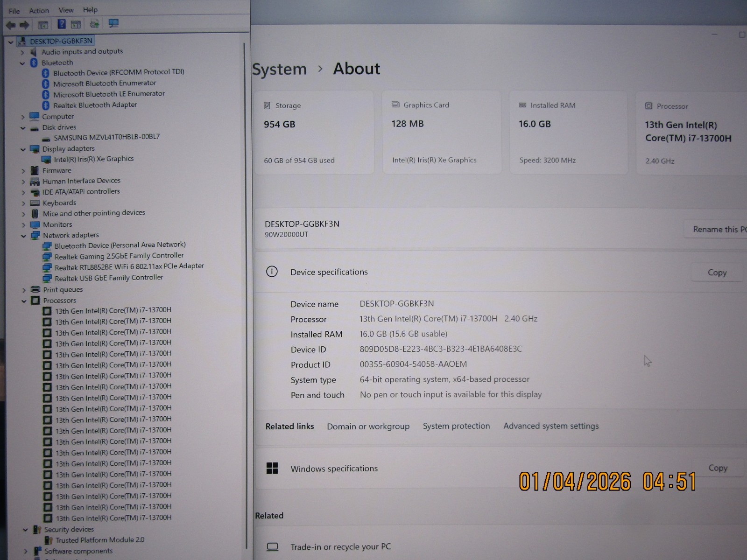Select Realtek USB GbE Family Controller entry

[x=109, y=278]
